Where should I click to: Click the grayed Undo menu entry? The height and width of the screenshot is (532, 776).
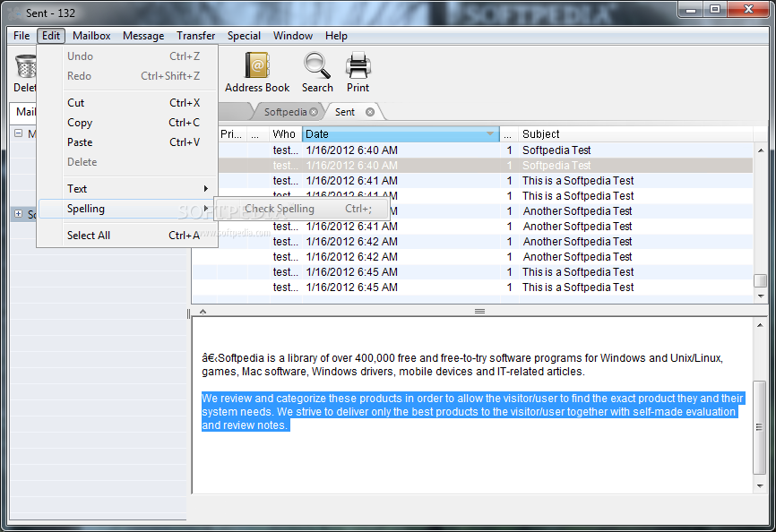[127, 56]
